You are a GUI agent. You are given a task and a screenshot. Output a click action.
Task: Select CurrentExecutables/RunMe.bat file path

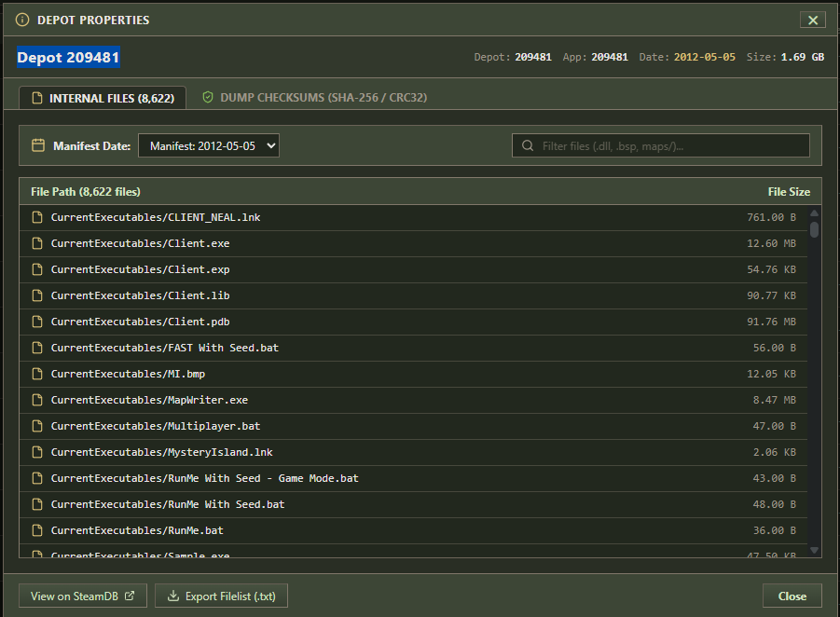137,530
